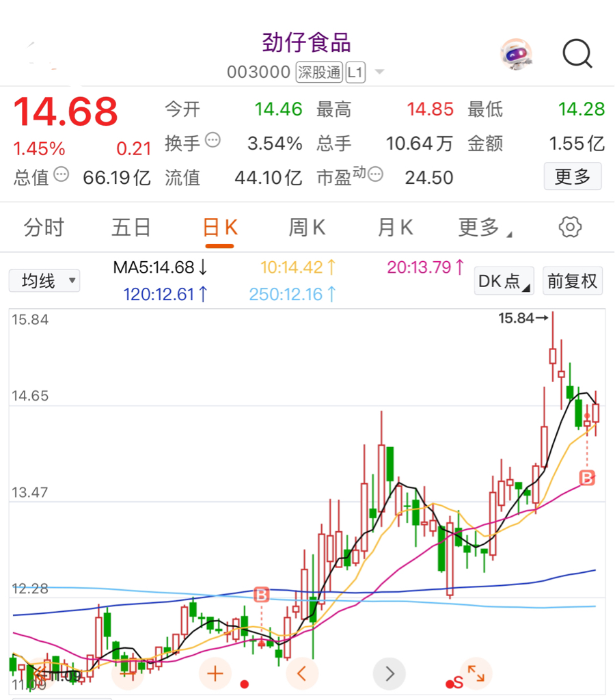Click the 最低 14.28 value

click(582, 109)
